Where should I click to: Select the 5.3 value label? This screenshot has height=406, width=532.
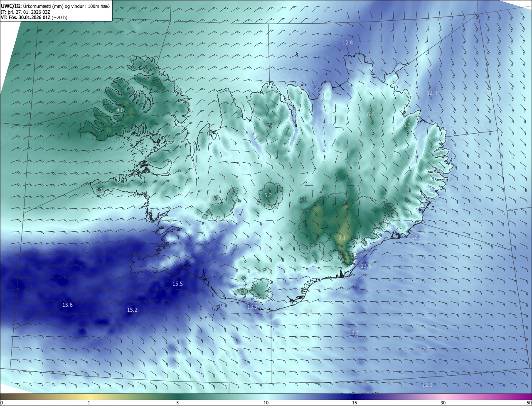[407, 125]
